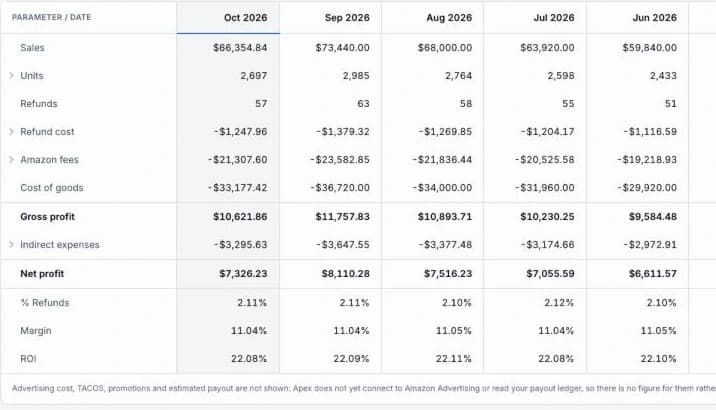Expand the Refund cost row
716x410 pixels.
coord(11,132)
